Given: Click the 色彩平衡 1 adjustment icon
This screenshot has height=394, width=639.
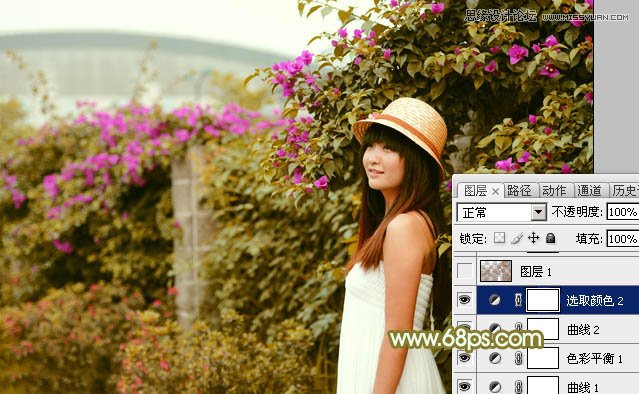Looking at the screenshot, I should coord(495,358).
